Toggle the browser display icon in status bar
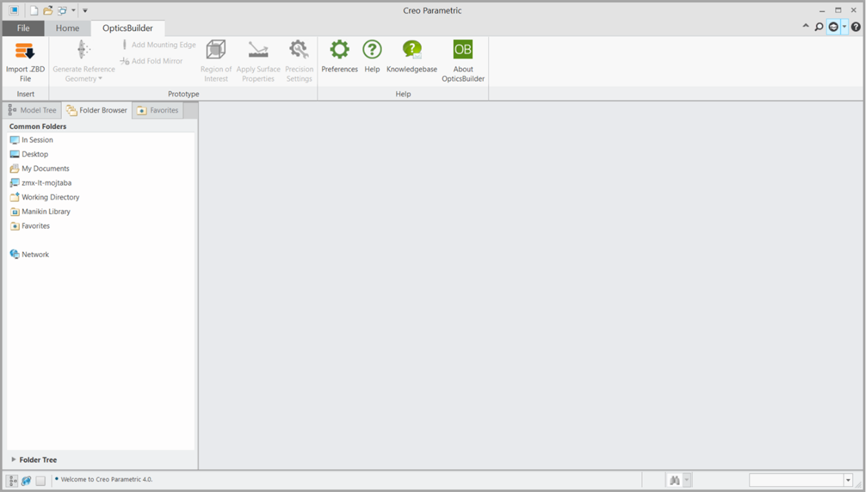868x492 pixels. [x=26, y=480]
